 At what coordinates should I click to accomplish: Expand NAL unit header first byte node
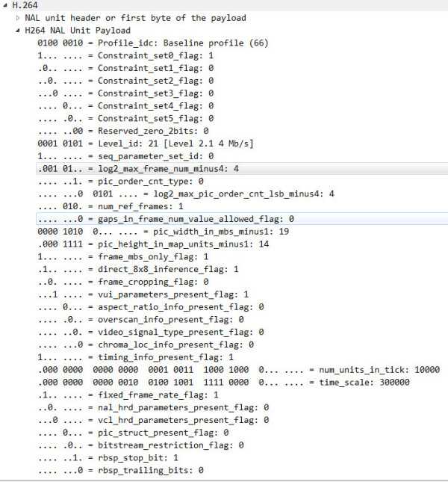pyautogui.click(x=18, y=18)
